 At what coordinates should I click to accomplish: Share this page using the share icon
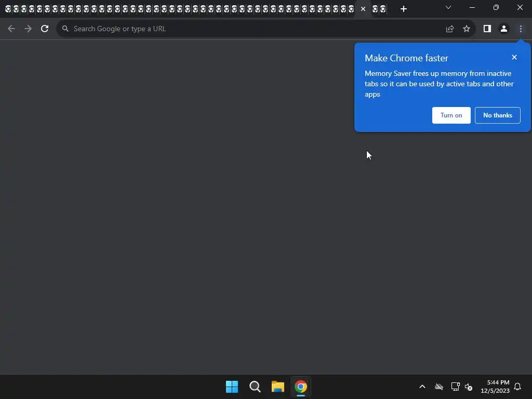[450, 29]
